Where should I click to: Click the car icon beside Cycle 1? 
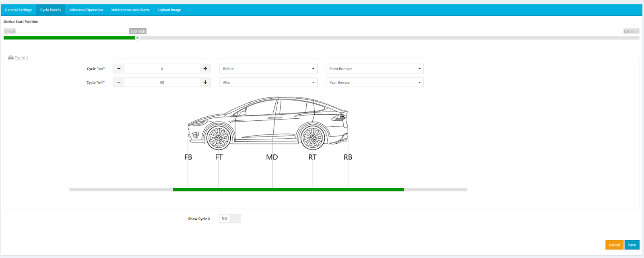coord(11,58)
